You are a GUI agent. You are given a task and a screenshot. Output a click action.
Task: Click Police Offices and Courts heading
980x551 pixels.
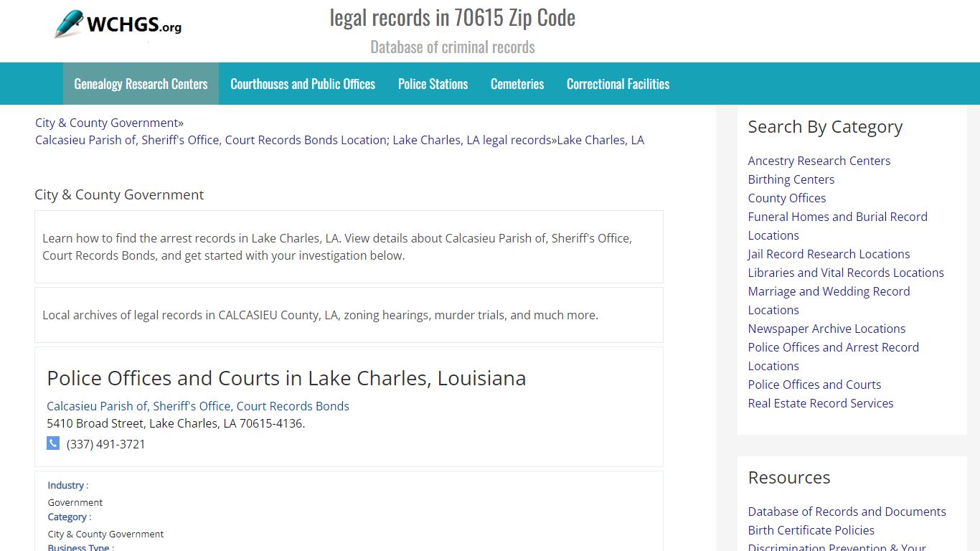click(x=286, y=378)
